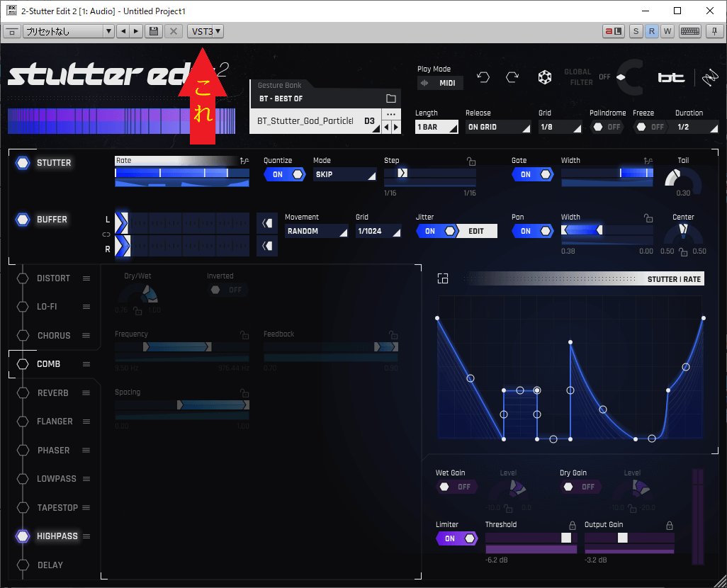
Task: Click the Buffer Width lock icon
Action: click(x=648, y=217)
